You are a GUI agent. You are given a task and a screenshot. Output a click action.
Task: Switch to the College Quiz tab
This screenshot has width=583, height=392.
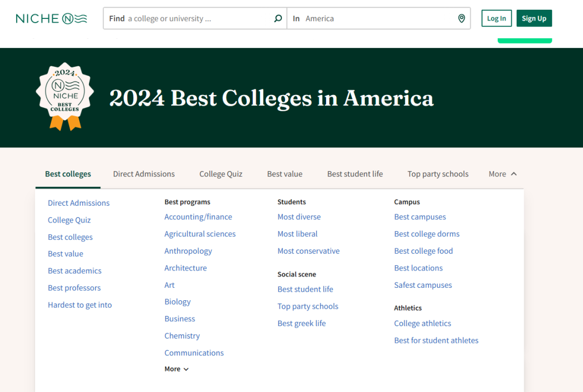tap(221, 174)
